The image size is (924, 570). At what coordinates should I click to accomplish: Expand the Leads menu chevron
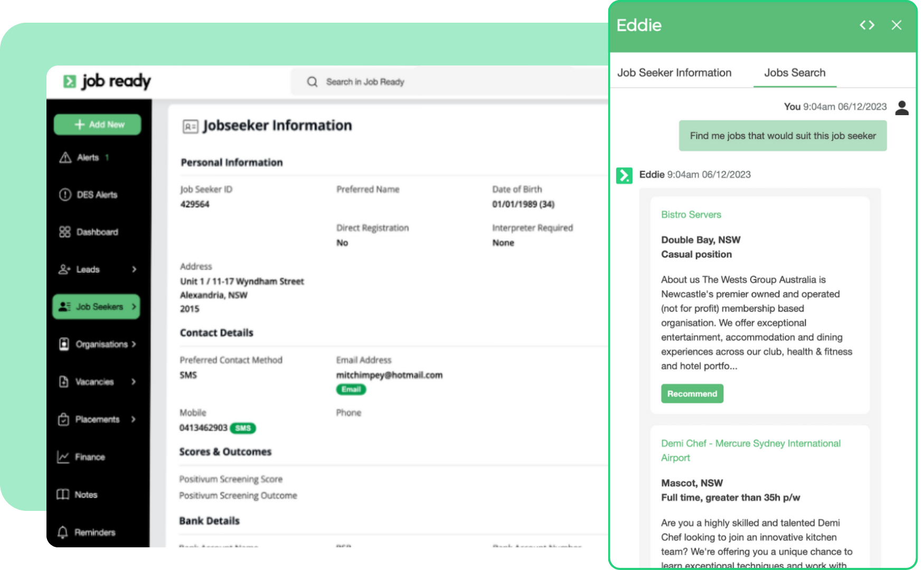(134, 269)
